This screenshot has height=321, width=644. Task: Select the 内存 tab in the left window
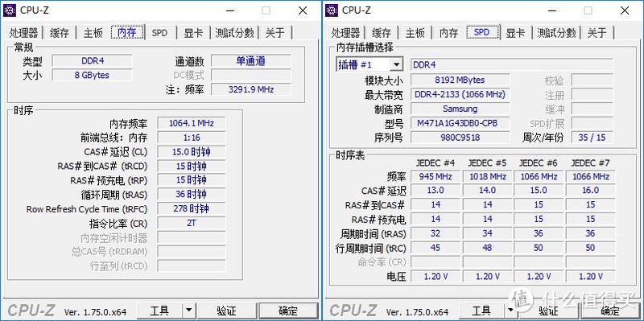(127, 32)
